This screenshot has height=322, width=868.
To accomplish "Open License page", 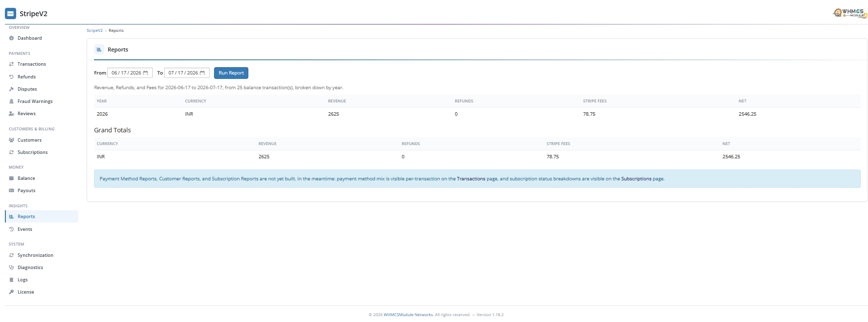I will (x=42, y=292).
